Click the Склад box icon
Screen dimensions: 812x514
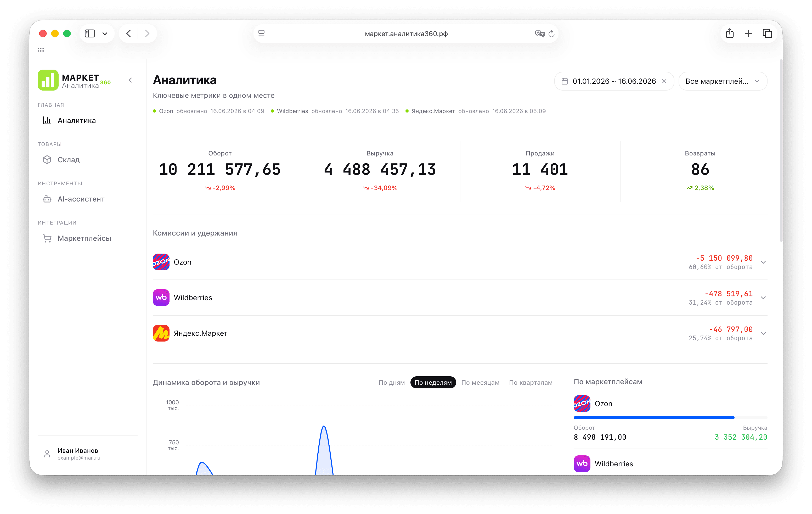pyautogui.click(x=47, y=160)
